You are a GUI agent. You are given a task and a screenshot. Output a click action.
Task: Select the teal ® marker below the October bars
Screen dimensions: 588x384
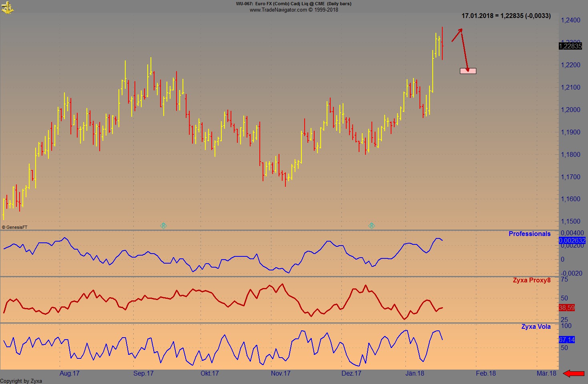[x=163, y=226]
